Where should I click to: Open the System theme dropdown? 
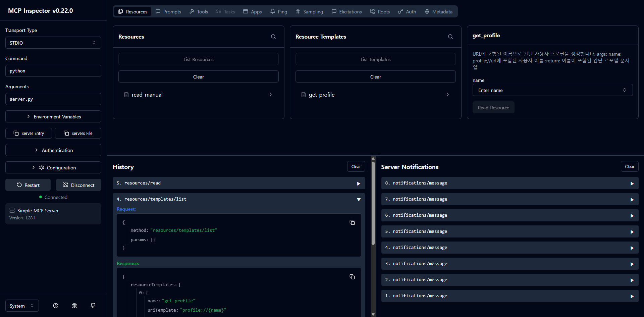point(22,306)
